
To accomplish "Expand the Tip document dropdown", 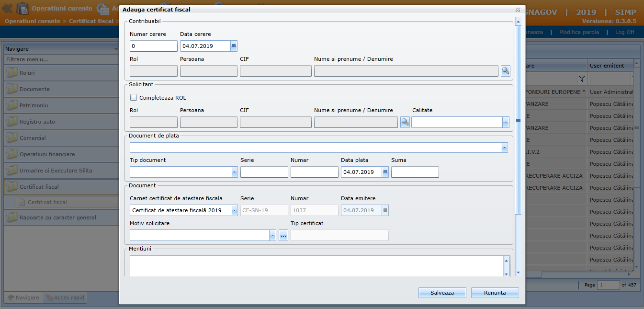I will pyautogui.click(x=234, y=172).
